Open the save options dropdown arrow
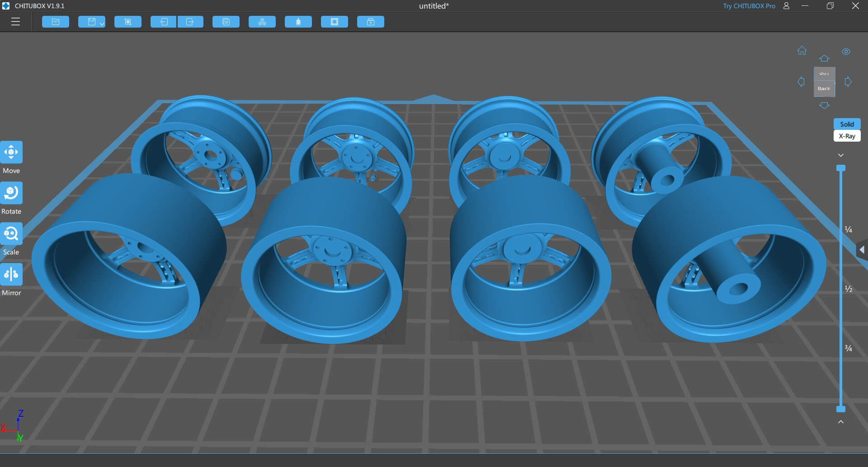 102,23
